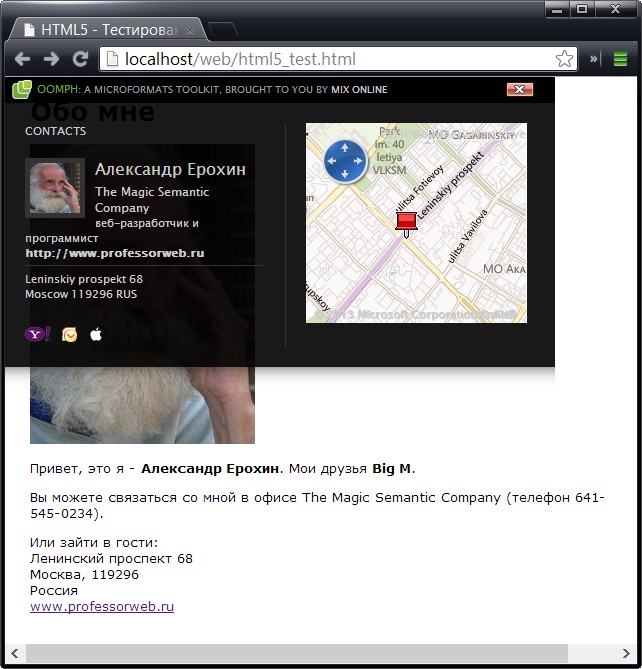Click the OOMPH title text
This screenshot has width=642, height=669.
pyautogui.click(x=58, y=89)
